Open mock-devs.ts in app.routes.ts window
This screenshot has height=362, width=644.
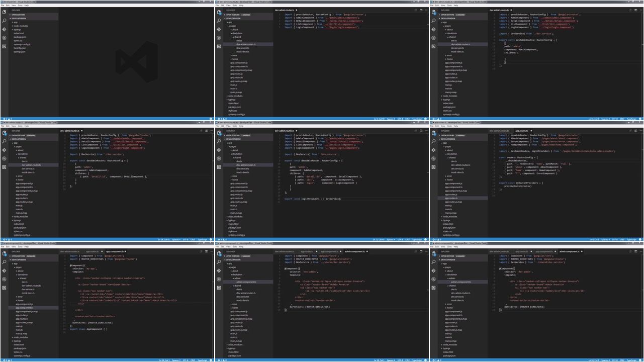(x=457, y=172)
